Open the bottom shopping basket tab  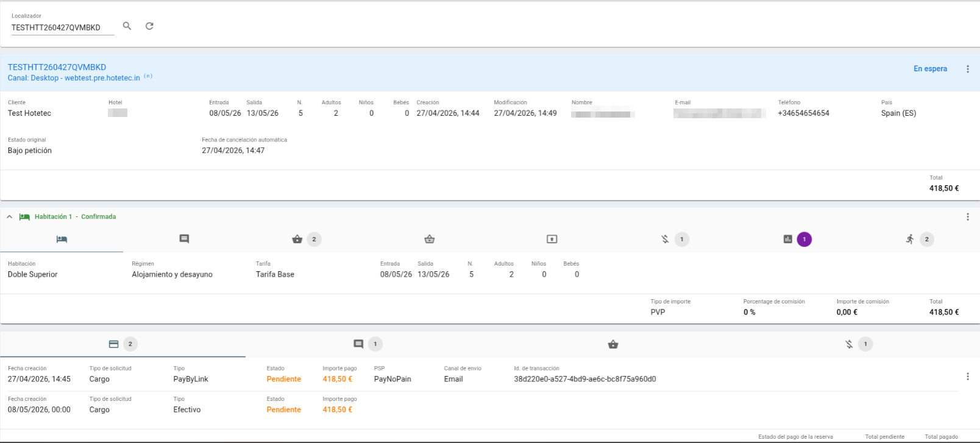coord(613,344)
